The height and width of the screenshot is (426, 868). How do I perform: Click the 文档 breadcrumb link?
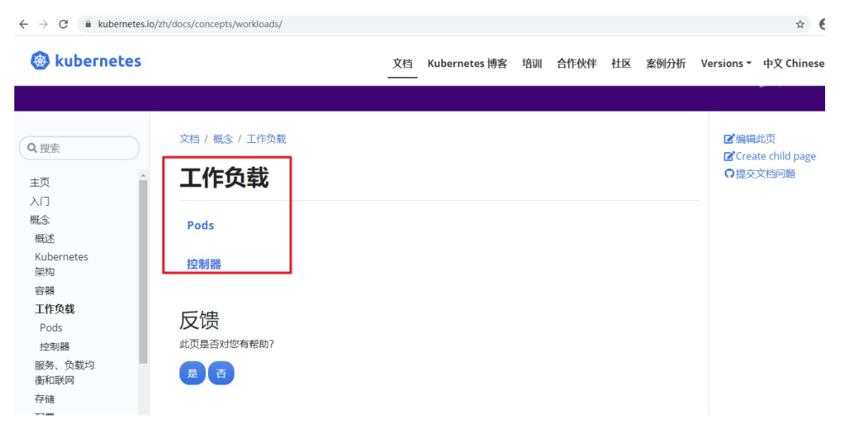coord(189,139)
